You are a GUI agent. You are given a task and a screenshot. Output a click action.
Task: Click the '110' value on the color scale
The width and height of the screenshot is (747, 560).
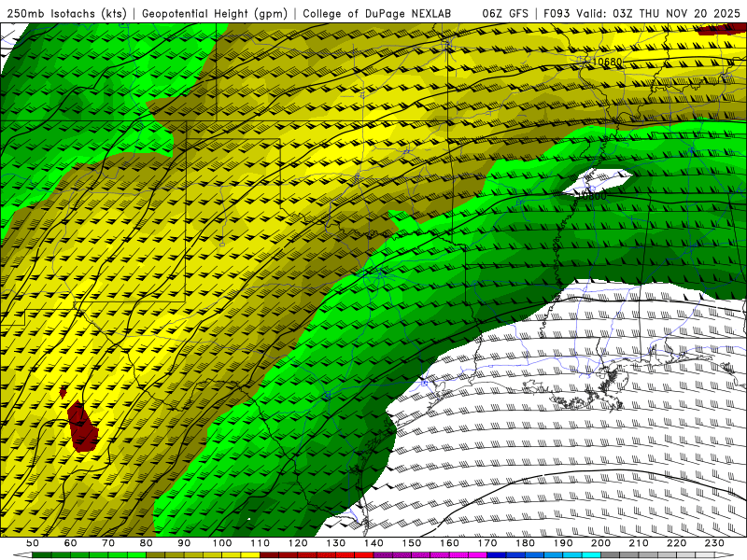coord(261,543)
